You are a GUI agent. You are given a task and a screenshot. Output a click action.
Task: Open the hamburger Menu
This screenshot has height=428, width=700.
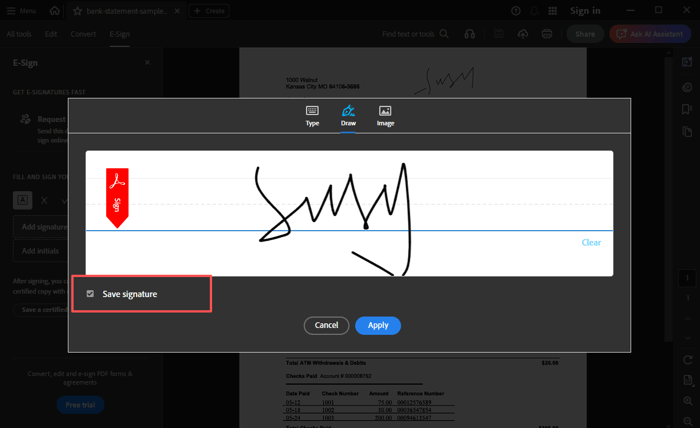(21, 11)
